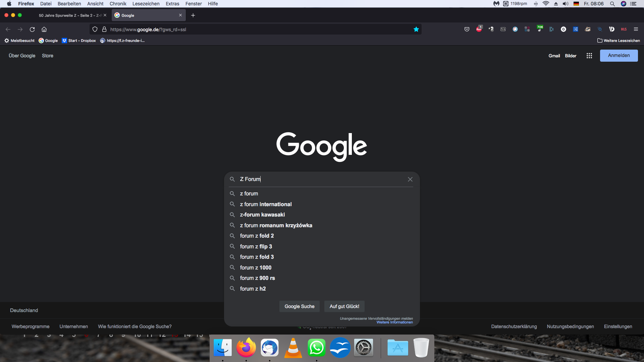Click the bookmark star icon in address bar

416,29
